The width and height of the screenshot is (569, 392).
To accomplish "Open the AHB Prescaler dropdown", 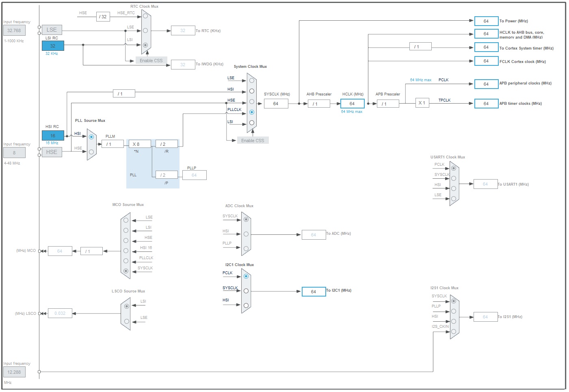I will (x=319, y=104).
